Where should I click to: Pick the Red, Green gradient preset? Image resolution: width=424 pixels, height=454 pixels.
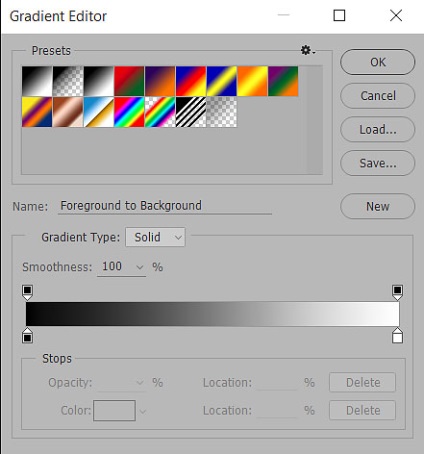(x=129, y=81)
